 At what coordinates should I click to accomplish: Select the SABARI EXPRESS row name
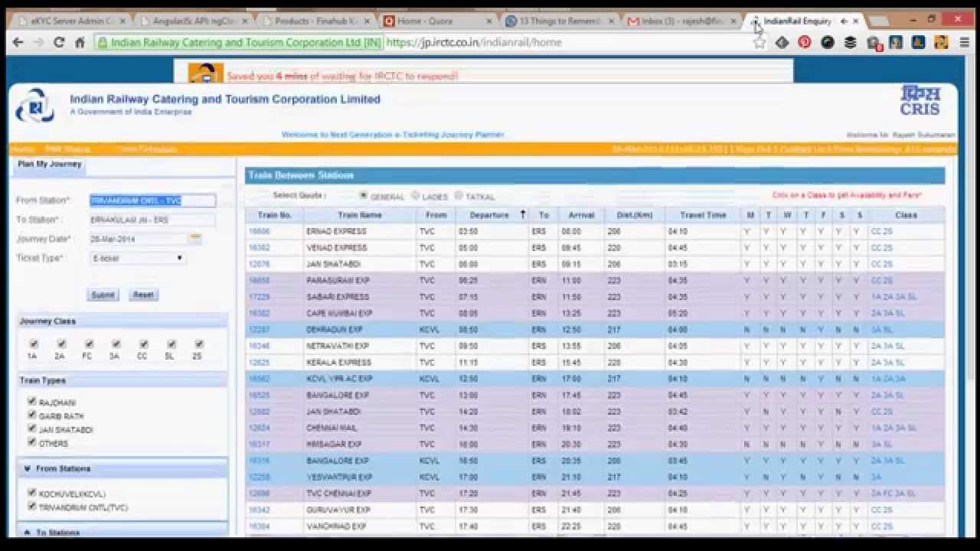pyautogui.click(x=338, y=297)
